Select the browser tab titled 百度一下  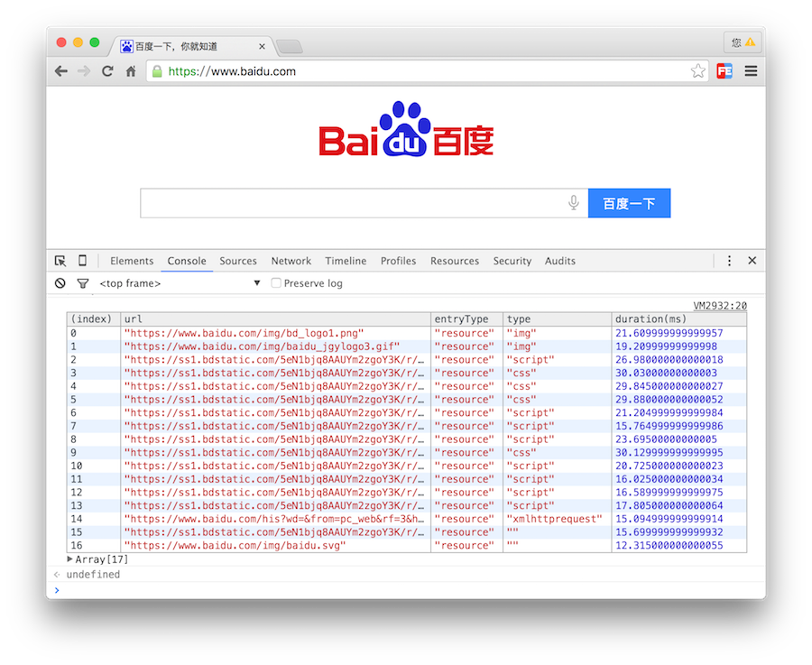point(191,47)
